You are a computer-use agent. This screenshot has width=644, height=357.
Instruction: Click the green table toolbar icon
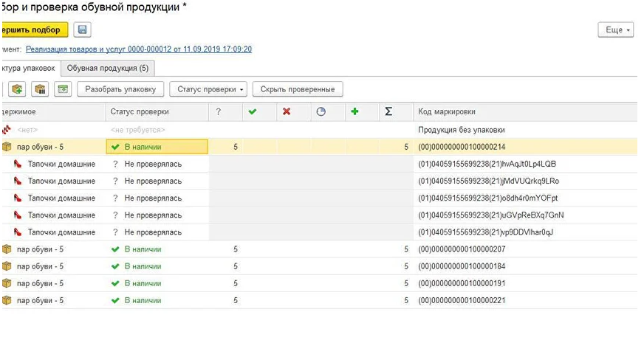pyautogui.click(x=64, y=89)
